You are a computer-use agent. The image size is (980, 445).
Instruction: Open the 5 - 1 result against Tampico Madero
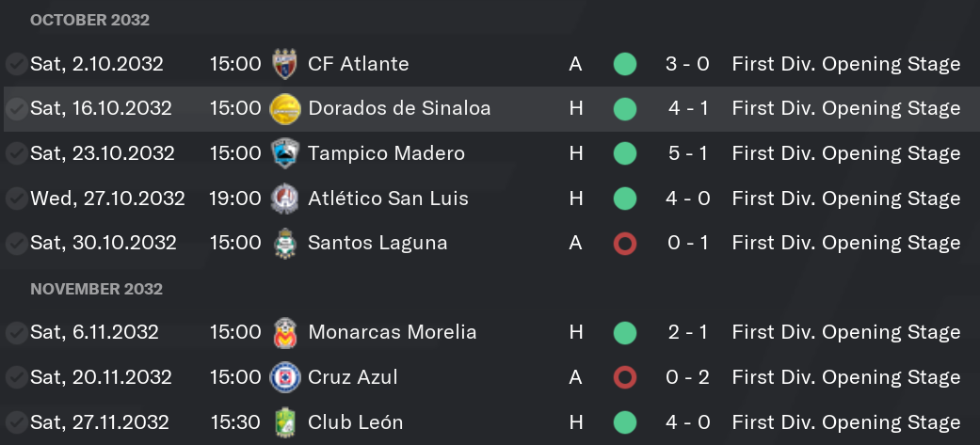tap(687, 153)
